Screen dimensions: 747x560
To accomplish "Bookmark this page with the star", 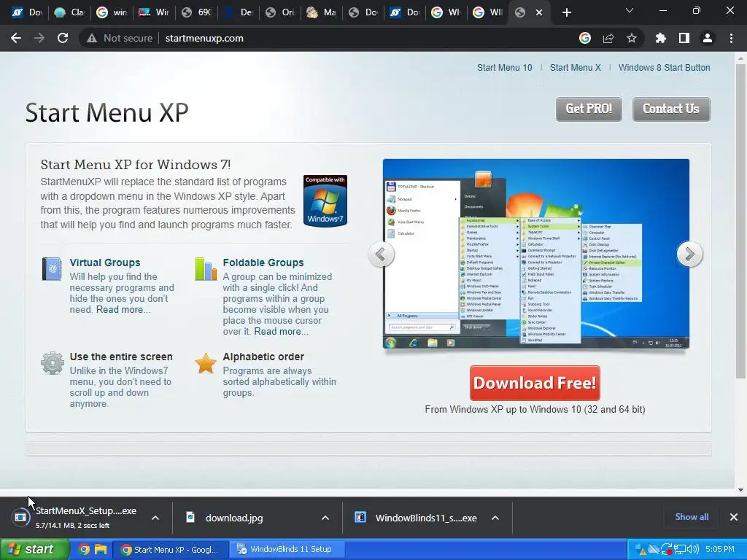I will click(x=632, y=38).
